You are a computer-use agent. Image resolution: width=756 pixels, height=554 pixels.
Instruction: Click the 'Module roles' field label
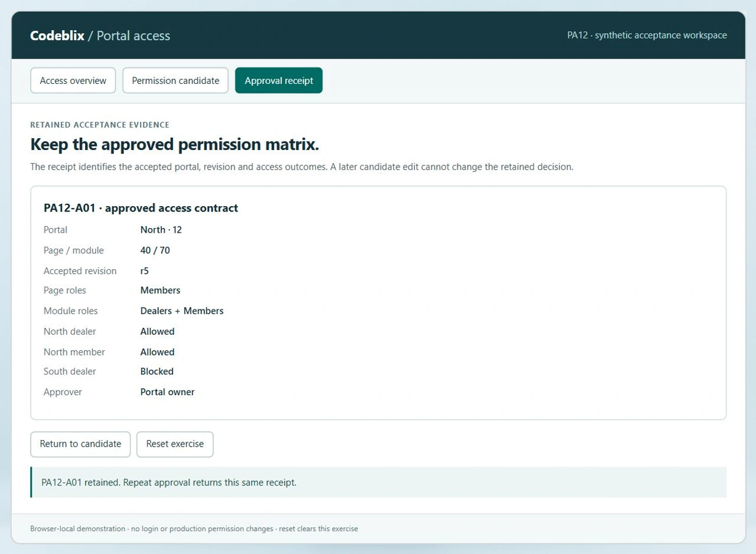point(71,311)
